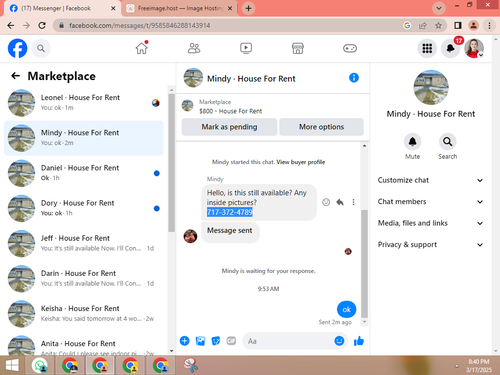
Task: Expand Privacy & support section
Action: click(x=430, y=245)
